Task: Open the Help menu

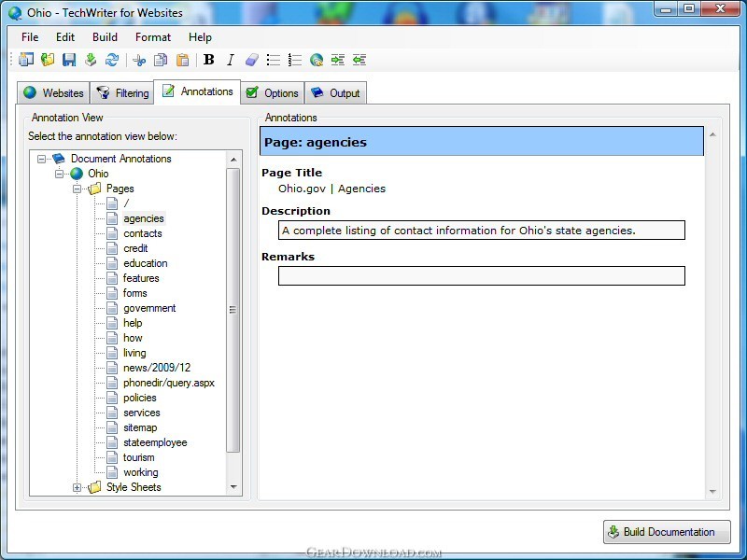Action: (x=200, y=37)
